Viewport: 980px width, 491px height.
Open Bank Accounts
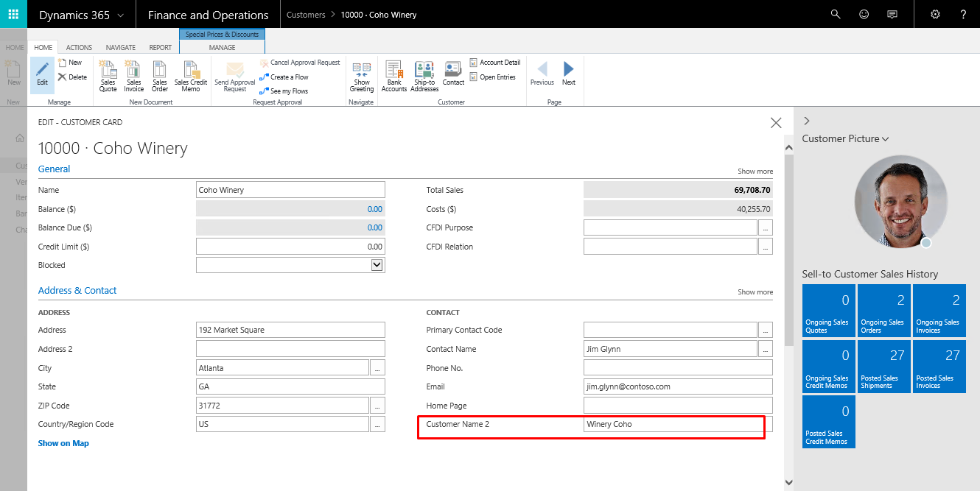point(394,76)
